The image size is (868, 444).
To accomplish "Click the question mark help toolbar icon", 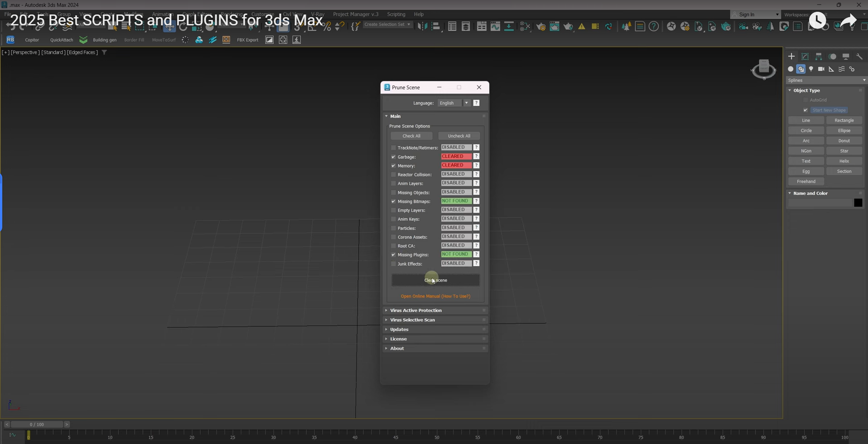I will coord(654,27).
